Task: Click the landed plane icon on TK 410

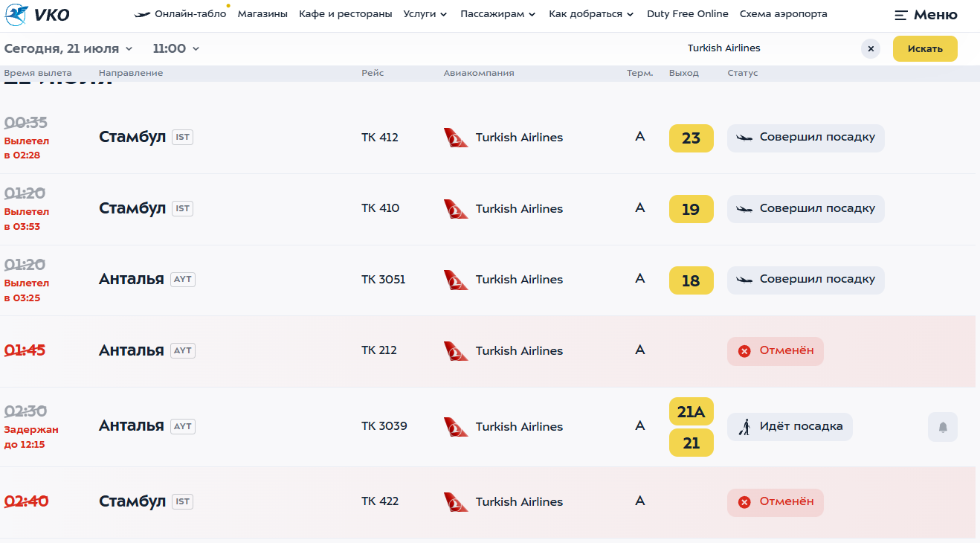Action: 744,209
